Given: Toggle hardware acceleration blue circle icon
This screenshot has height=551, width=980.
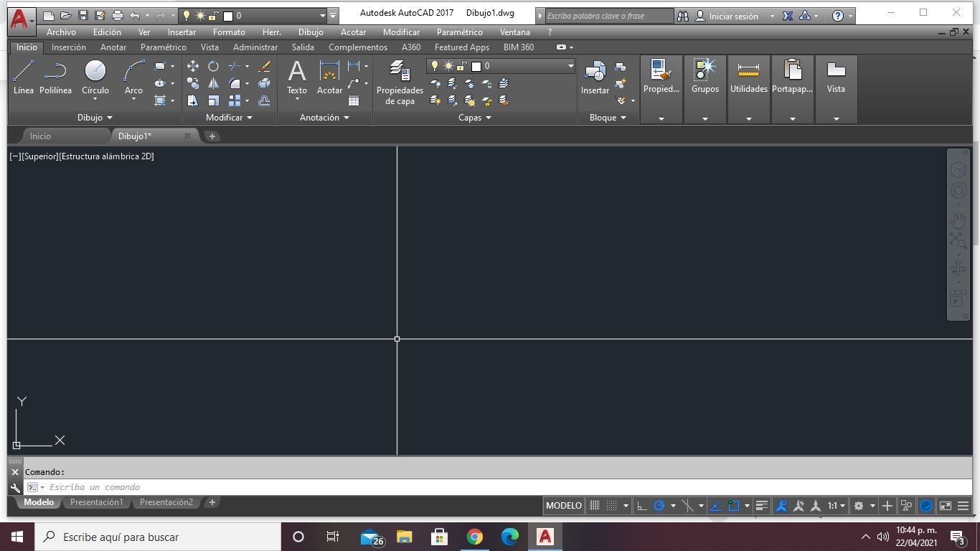Looking at the screenshot, I should 926,506.
